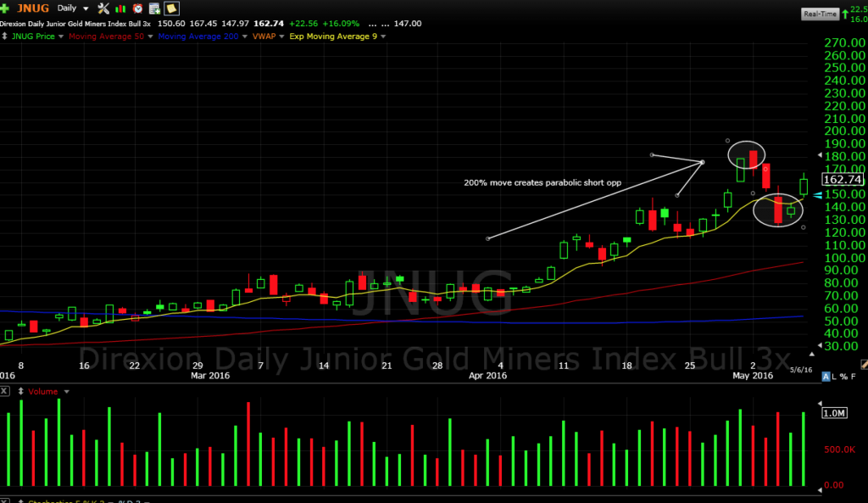The image size is (868, 503).
Task: Click the +22.56 change value
Action: point(303,24)
